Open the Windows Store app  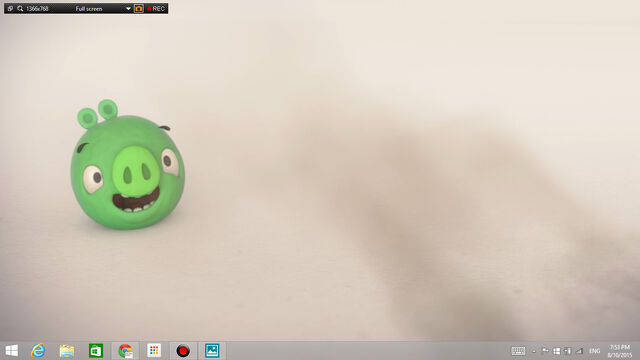pyautogui.click(x=96, y=351)
